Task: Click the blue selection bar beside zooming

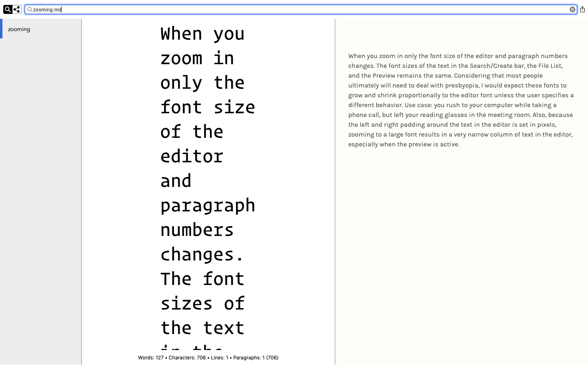Action: click(1, 29)
